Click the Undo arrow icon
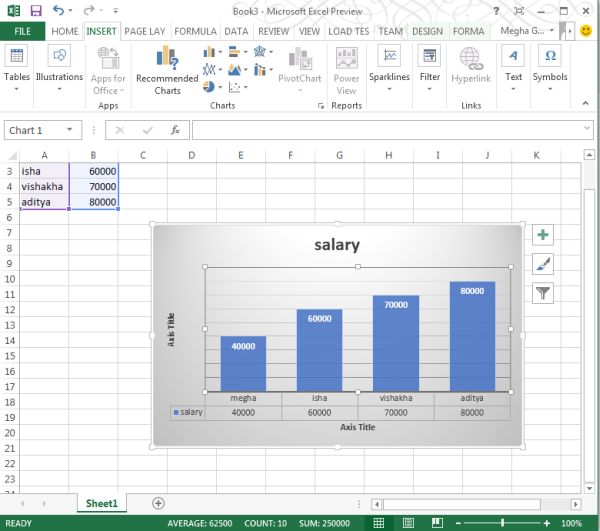Viewport: 600px width, 531px height. 58,10
